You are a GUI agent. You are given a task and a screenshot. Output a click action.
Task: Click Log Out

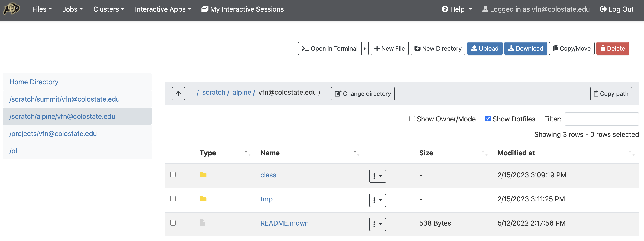coord(617,9)
